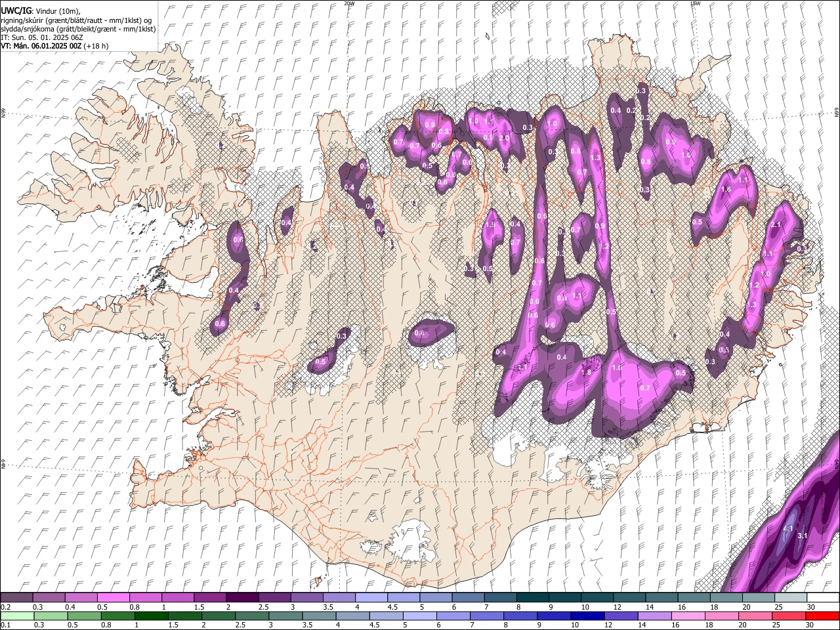This screenshot has height=630, width=840.
Task: Click the dark teal upper swatch between 8 and 9
Action: [532, 598]
